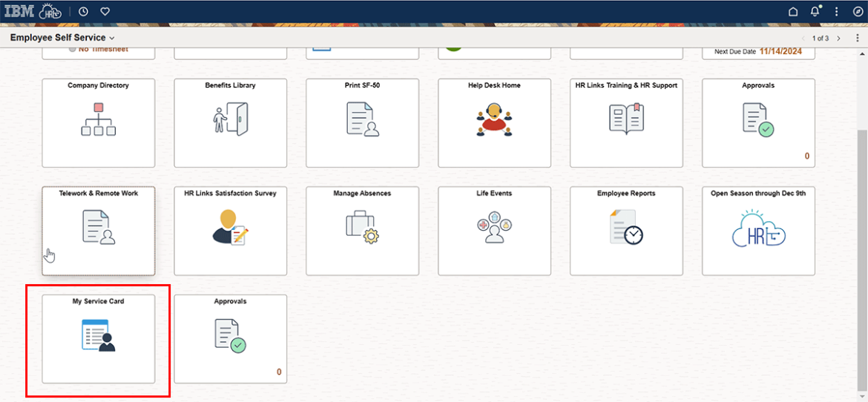The image size is (868, 402).
Task: Open the Company Directory tile
Action: (98, 122)
